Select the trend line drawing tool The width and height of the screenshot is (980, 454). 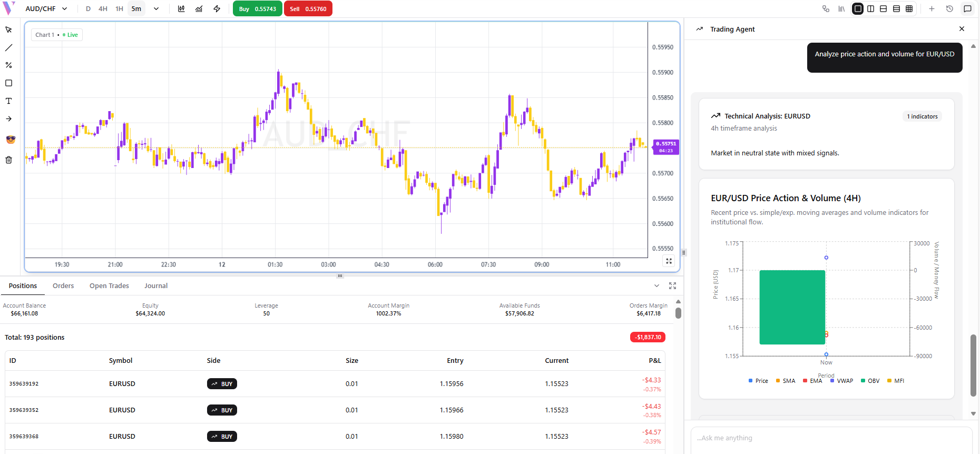click(9, 48)
